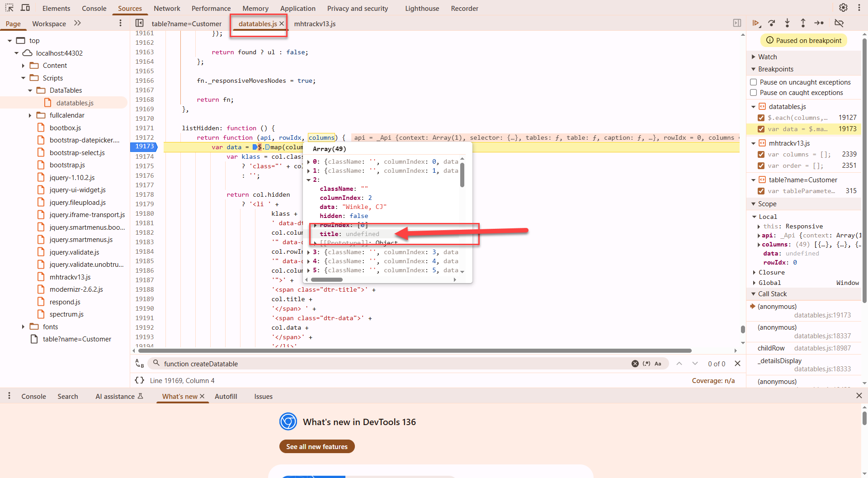Viewport: 868px width, 478px height.
Task: Toggle search and replace icon
Action: pos(140,364)
